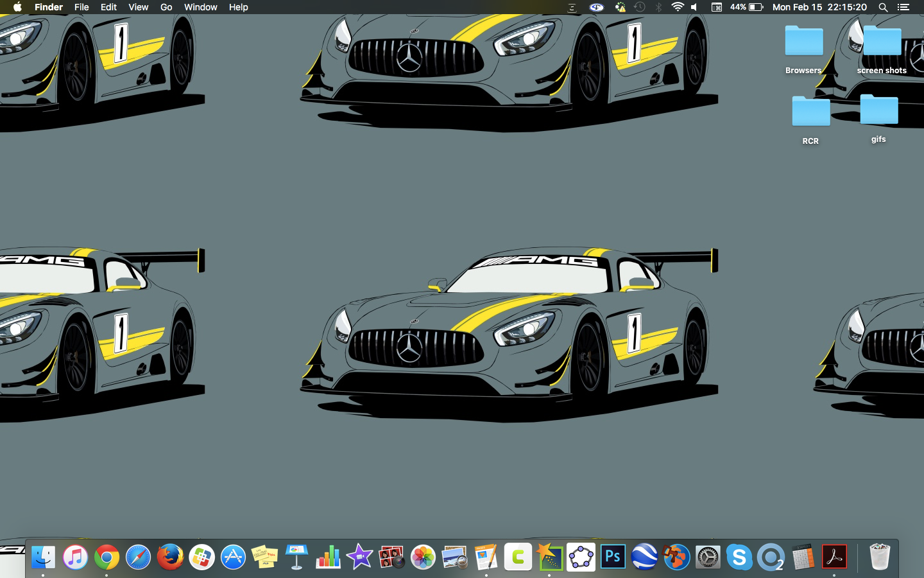
Task: Launch Numbers spreadsheet app in dock
Action: 328,557
